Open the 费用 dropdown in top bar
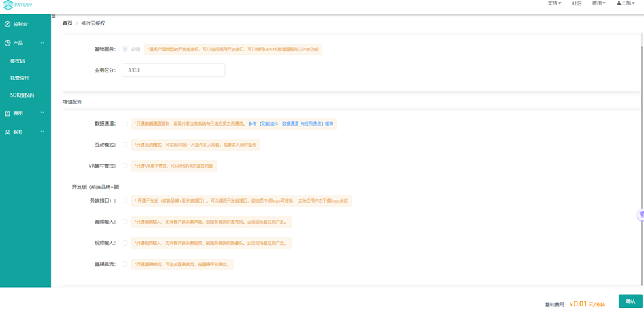Screen dimensions: 644x309 coord(599,3)
